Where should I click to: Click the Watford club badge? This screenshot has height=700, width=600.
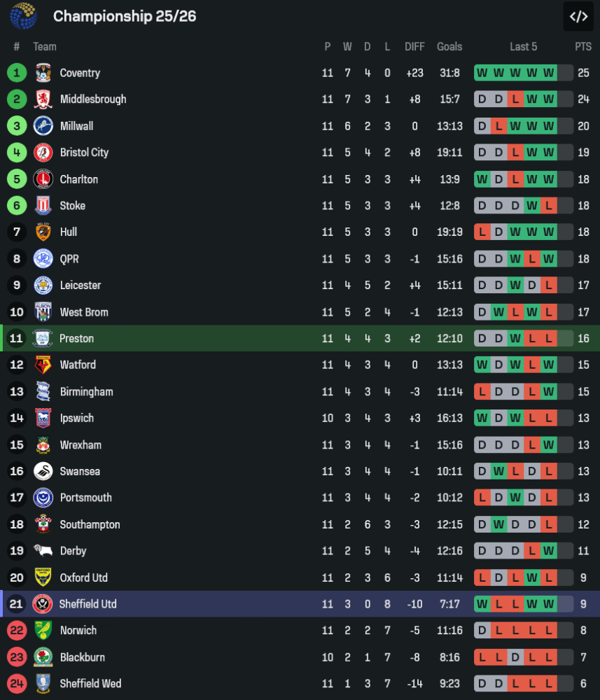pos(43,365)
